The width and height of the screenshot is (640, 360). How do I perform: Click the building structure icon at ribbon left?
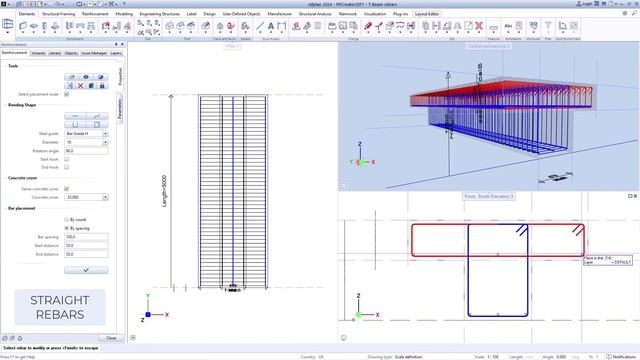[7, 24]
